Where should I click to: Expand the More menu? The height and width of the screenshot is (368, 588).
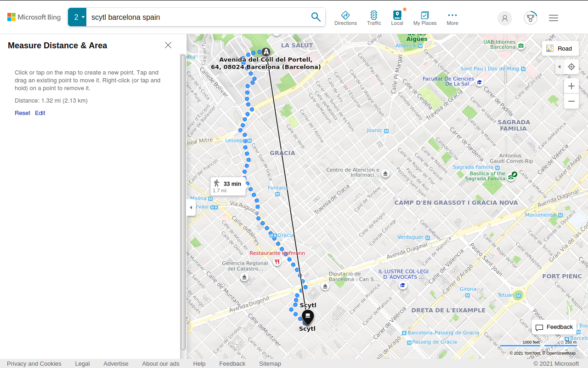[452, 18]
